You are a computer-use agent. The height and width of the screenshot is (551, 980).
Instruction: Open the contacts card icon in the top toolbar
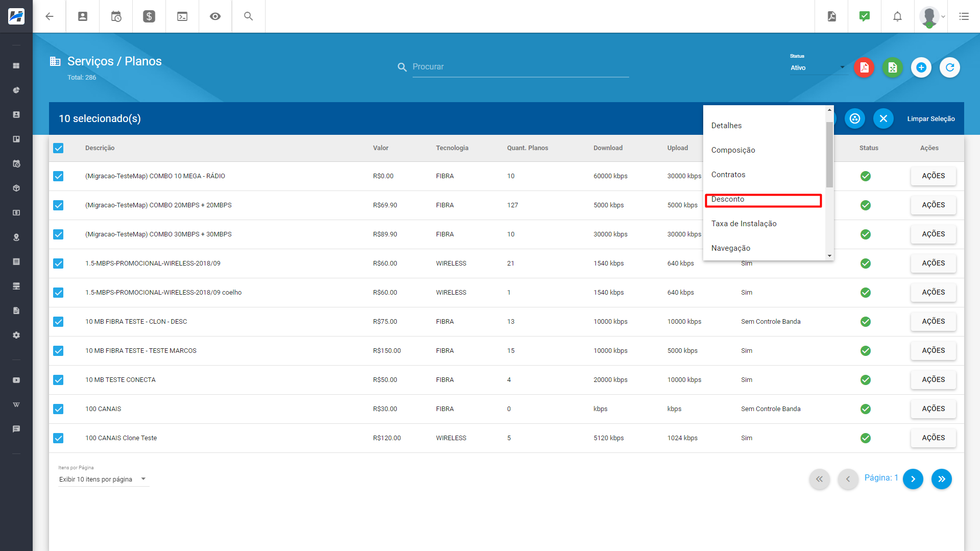(83, 16)
